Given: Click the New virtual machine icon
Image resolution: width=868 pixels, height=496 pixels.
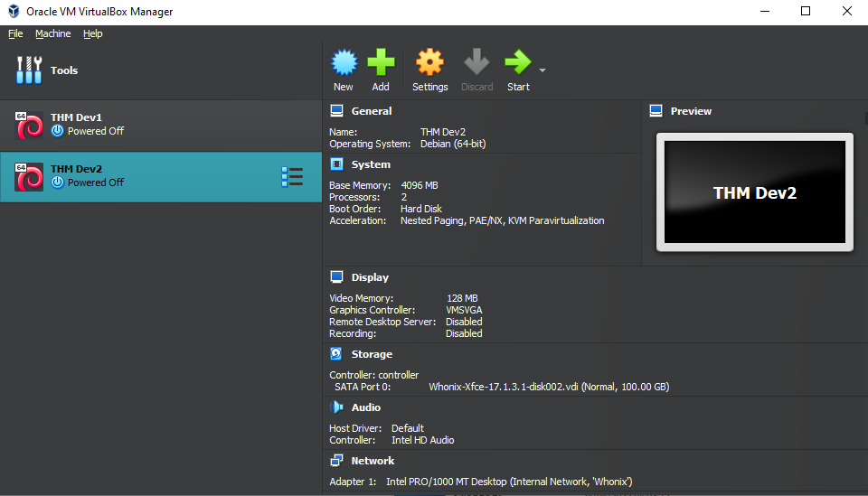Looking at the screenshot, I should [x=344, y=62].
